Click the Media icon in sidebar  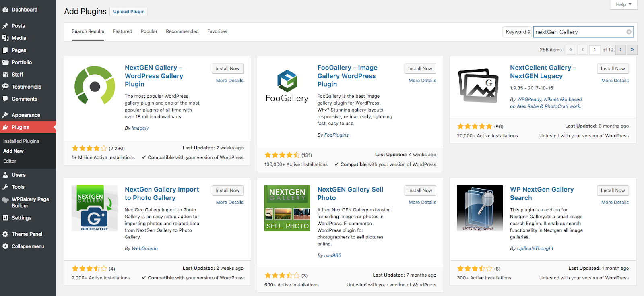coord(5,38)
